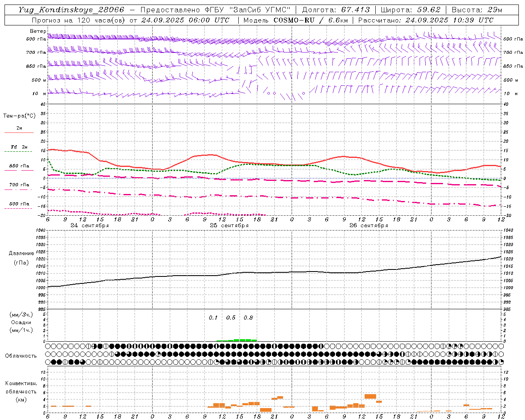Click the Долгота: 67.413 header field
The height and width of the screenshot is (420, 525).
pos(336,10)
